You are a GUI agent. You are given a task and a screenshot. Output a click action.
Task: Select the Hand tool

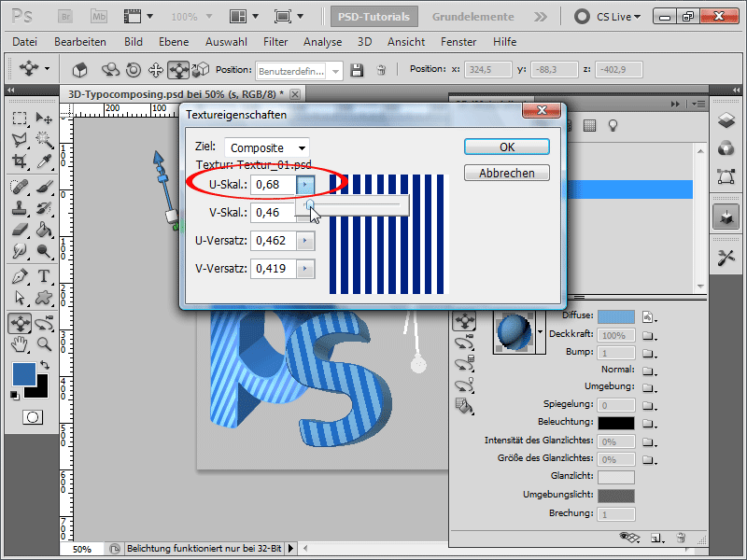click(x=19, y=343)
